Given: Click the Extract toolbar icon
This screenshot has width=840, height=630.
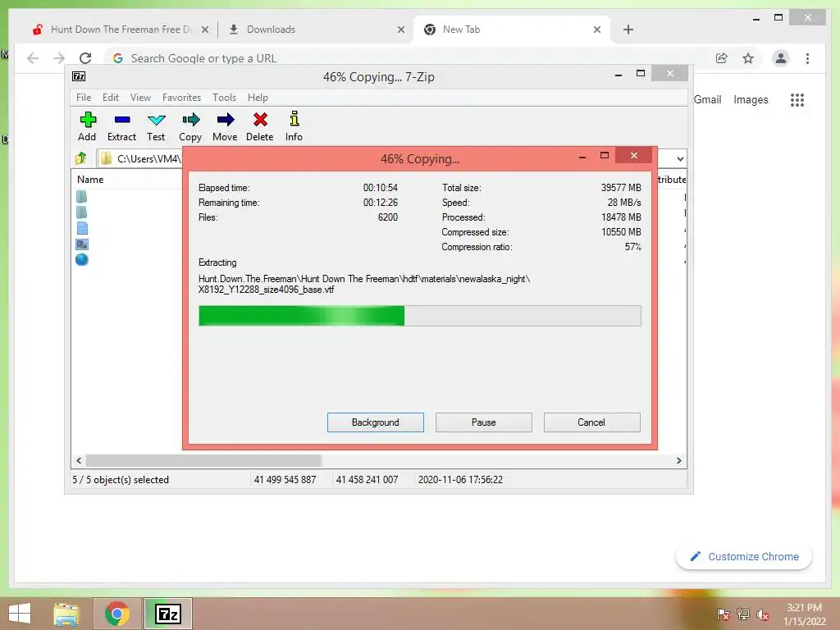Looking at the screenshot, I should pos(122,120).
